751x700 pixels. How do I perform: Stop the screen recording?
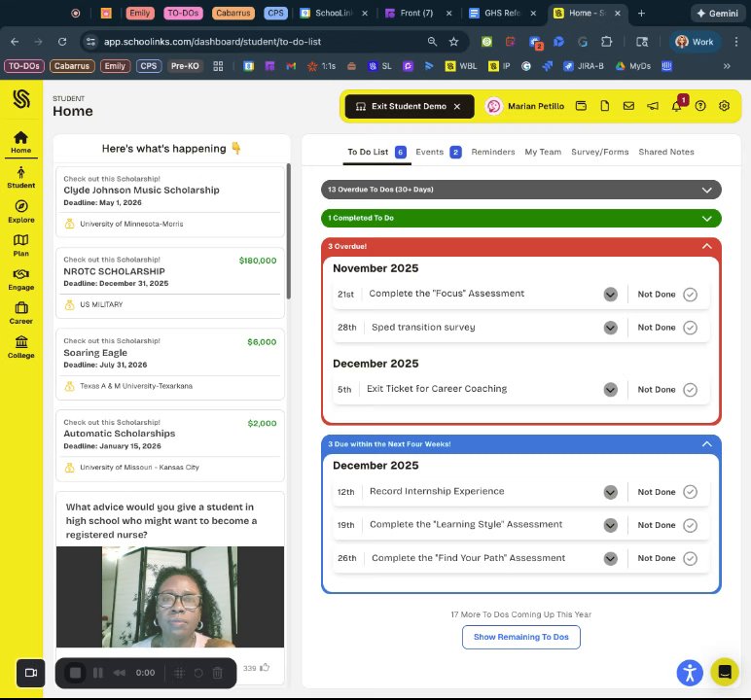pyautogui.click(x=75, y=673)
